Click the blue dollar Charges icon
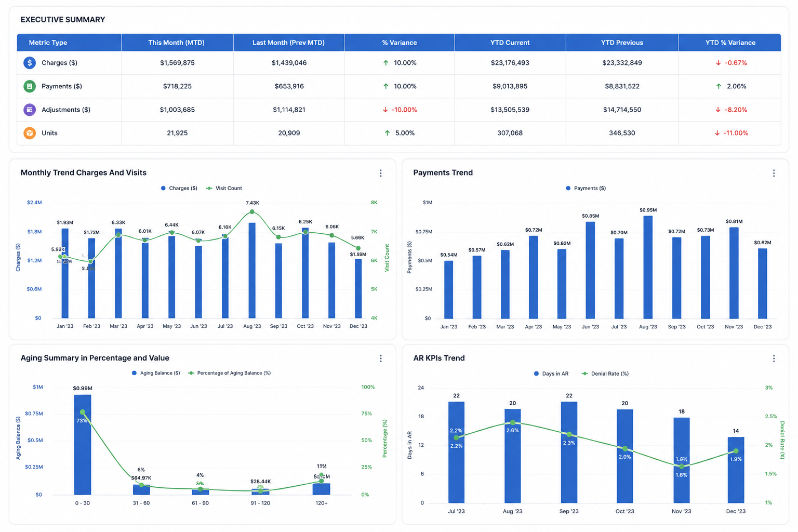Image resolution: width=798 pixels, height=532 pixels. coord(30,63)
